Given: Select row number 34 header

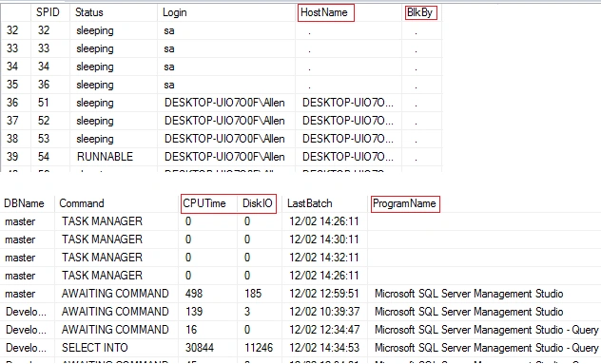Looking at the screenshot, I should point(12,67).
